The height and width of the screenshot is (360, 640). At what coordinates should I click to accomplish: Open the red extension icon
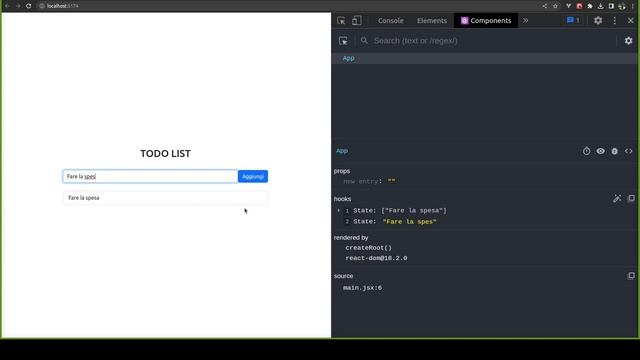(579, 6)
